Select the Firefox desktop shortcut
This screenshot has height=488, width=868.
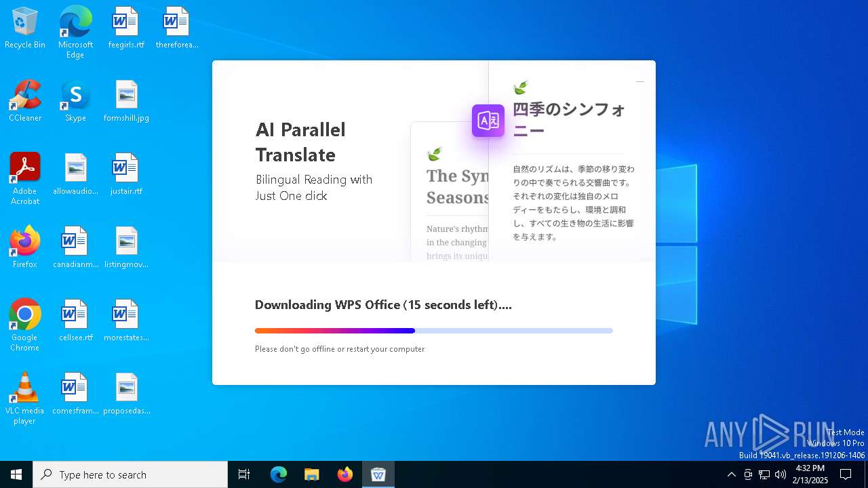pos(25,248)
